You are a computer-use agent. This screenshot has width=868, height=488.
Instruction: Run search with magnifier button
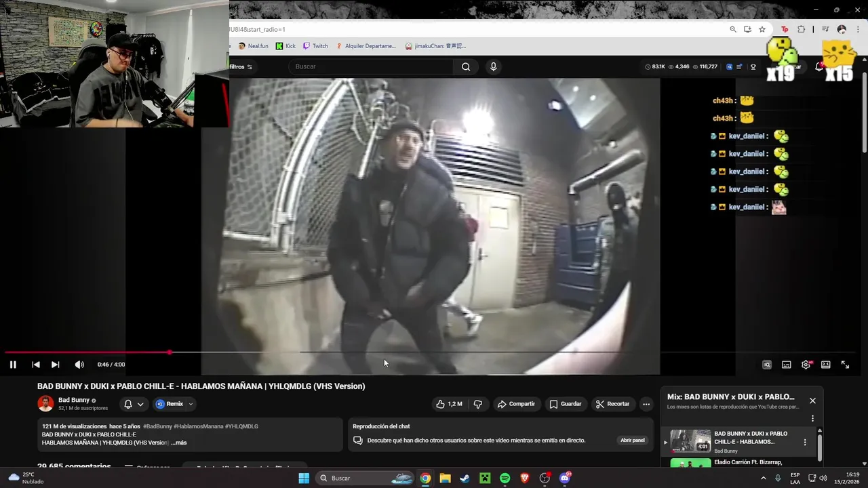[466, 66]
